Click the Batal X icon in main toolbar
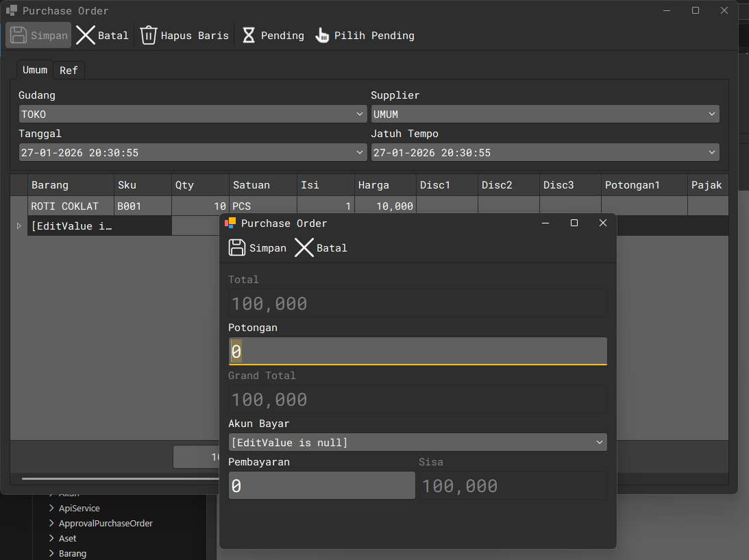Viewport: 749px width, 560px height. 86,36
